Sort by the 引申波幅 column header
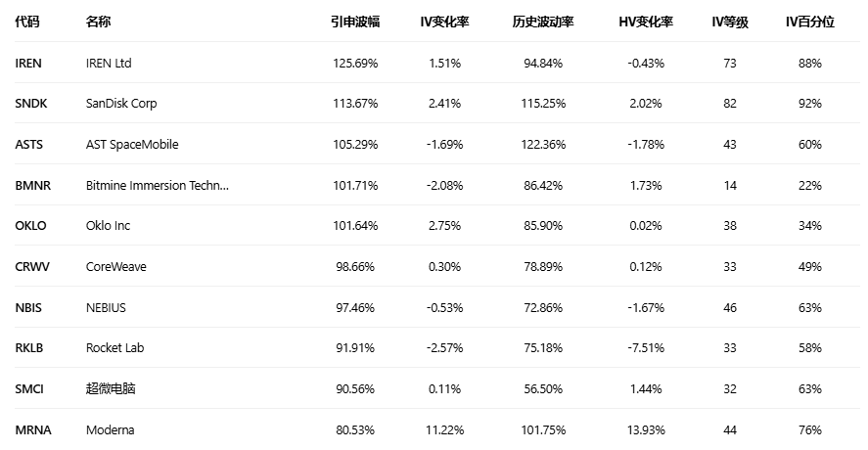 [354, 22]
